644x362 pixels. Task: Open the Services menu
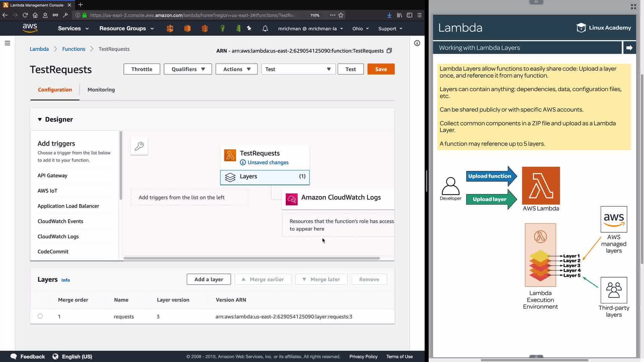point(73,28)
